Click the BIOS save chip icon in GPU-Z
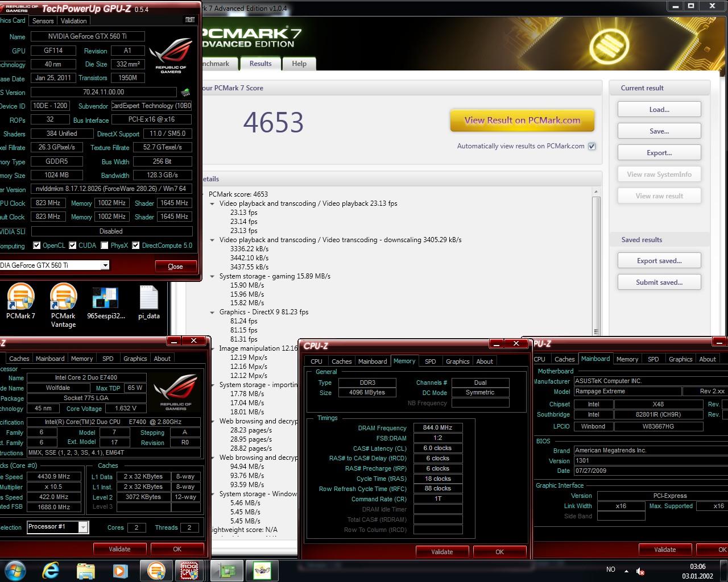The image size is (728, 582). [x=185, y=92]
